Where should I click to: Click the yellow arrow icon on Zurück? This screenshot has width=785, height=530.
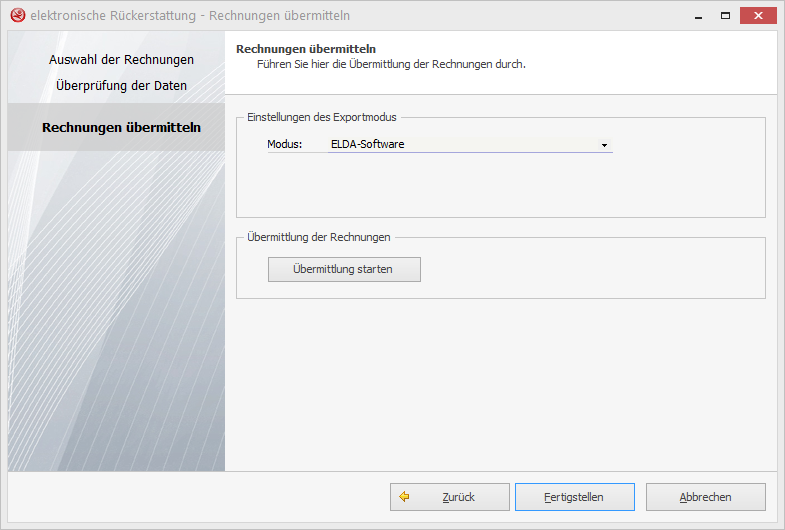click(405, 497)
